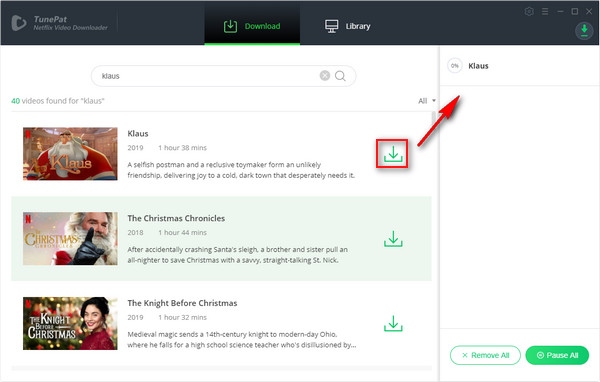600x382 pixels.
Task: Click '40 videos found' result count
Action: coord(58,101)
